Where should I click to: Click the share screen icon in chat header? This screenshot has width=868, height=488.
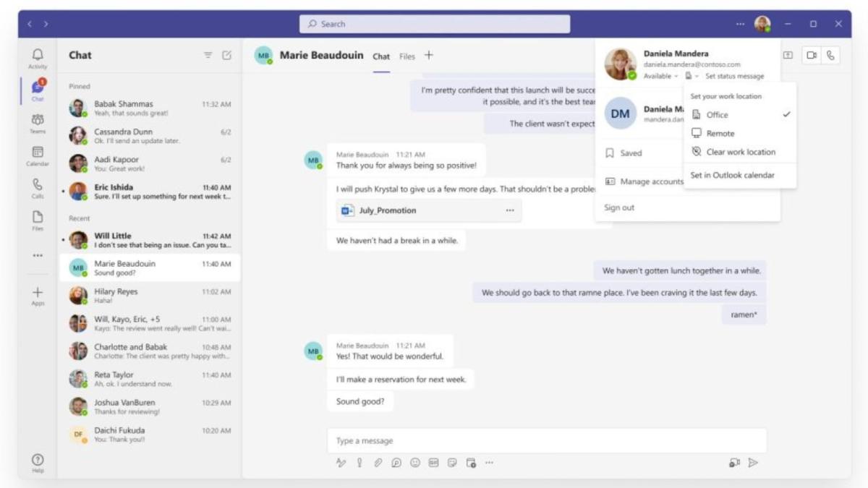point(788,55)
